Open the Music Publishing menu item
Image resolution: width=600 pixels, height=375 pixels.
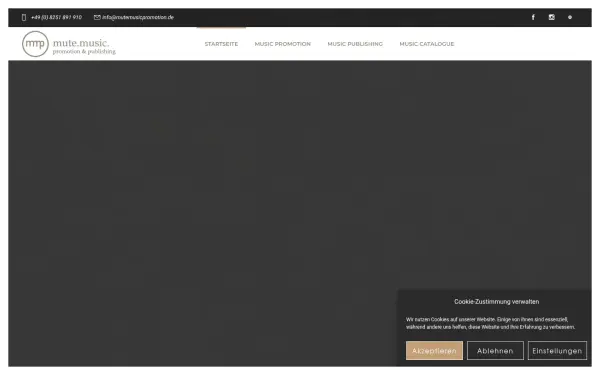click(355, 44)
